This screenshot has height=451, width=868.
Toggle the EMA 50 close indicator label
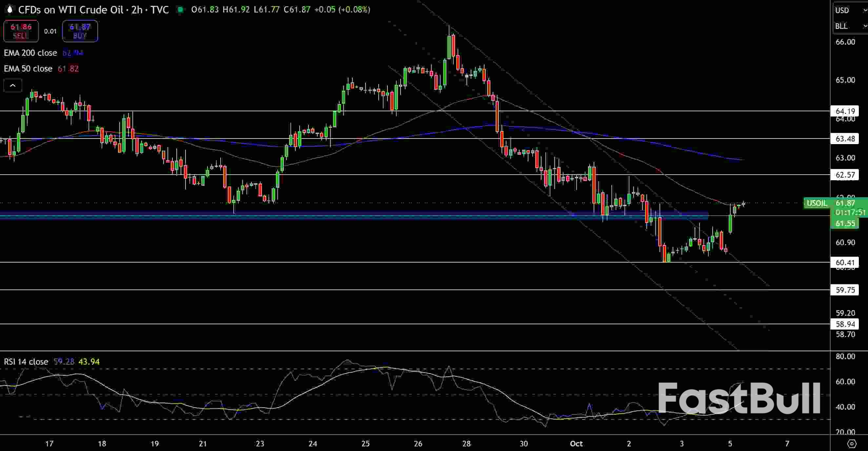click(x=28, y=69)
